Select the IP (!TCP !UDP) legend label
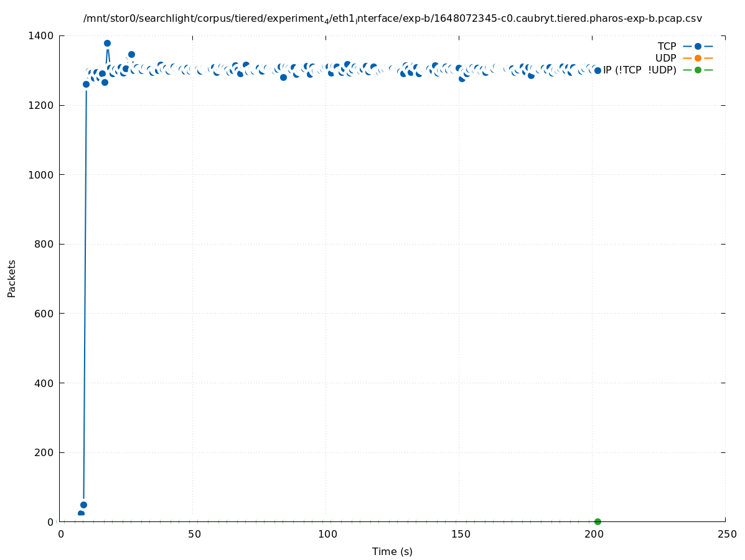This screenshot has height=560, width=745. pos(639,70)
